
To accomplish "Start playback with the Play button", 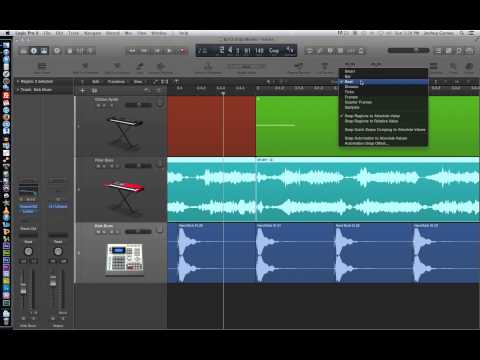I will point(169,51).
